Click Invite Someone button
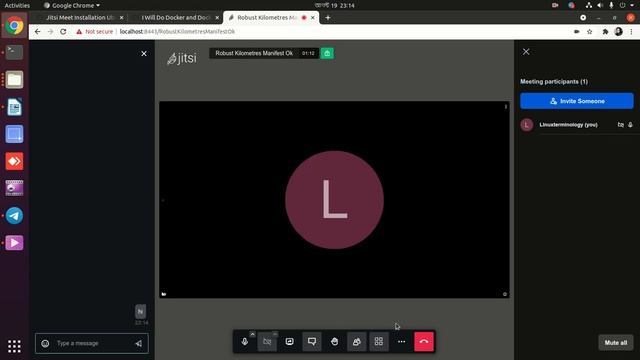The width and height of the screenshot is (640, 360). [577, 101]
